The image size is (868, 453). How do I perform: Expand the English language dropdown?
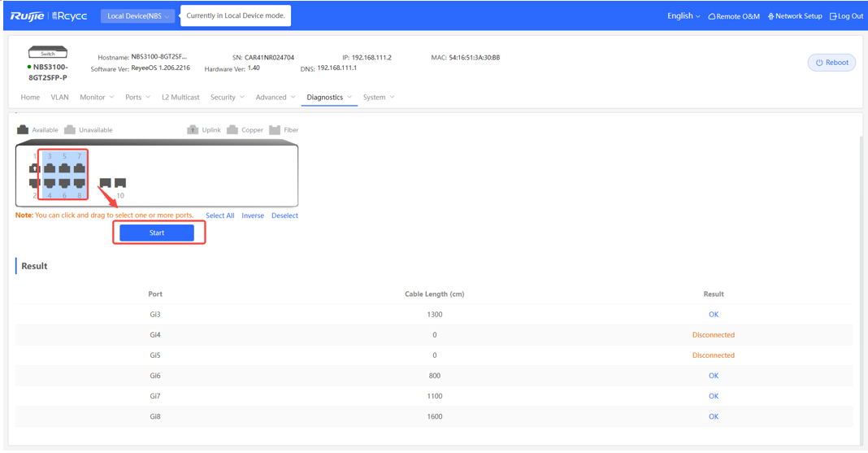(x=684, y=16)
